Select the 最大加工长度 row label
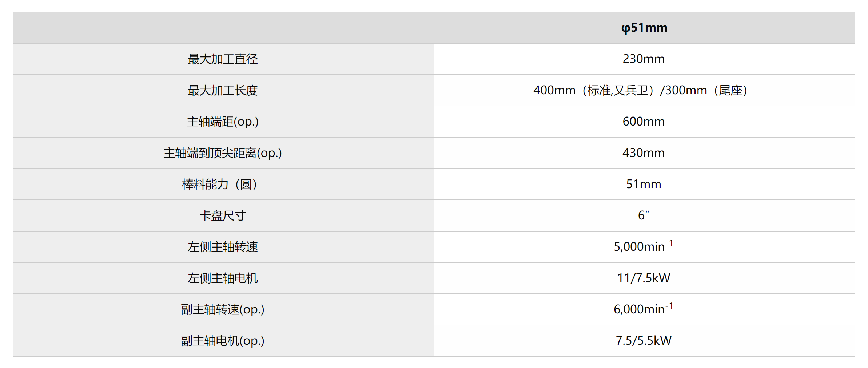868x368 pixels. [x=223, y=90]
